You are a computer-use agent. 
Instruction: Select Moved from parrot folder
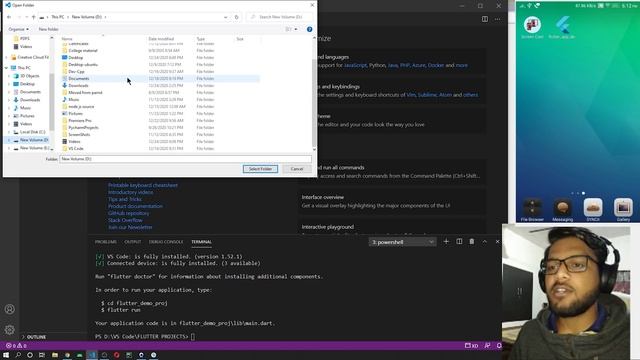[x=160, y=93]
